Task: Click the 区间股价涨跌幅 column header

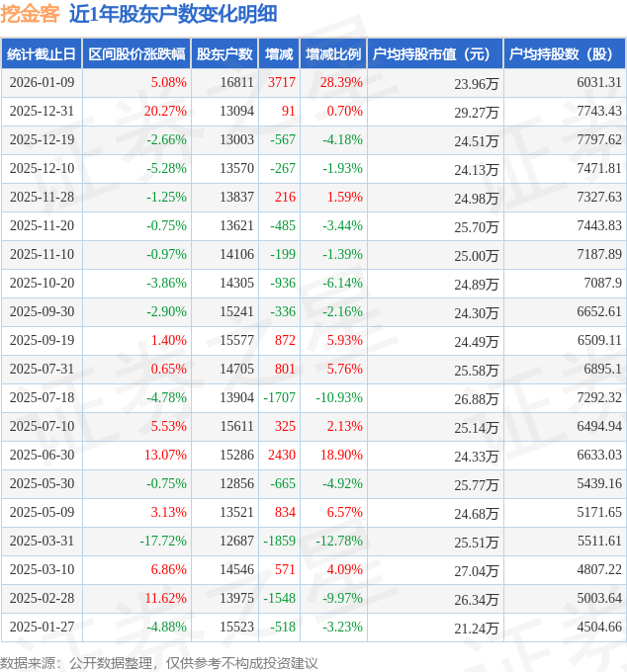Action: tap(135, 54)
